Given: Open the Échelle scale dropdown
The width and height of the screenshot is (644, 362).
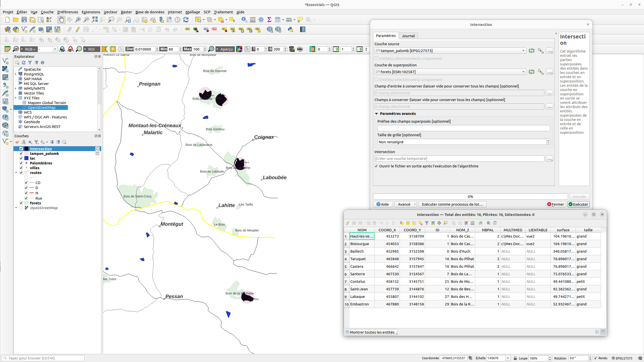Looking at the screenshot, I should point(508,358).
